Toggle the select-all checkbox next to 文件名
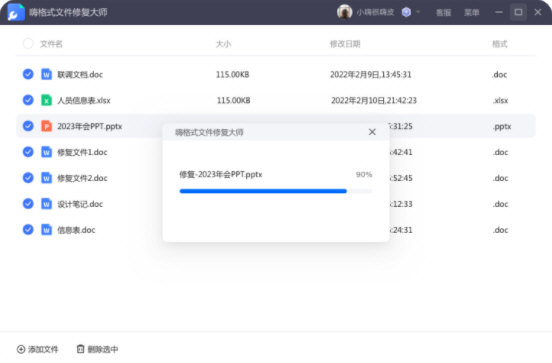 click(28, 44)
